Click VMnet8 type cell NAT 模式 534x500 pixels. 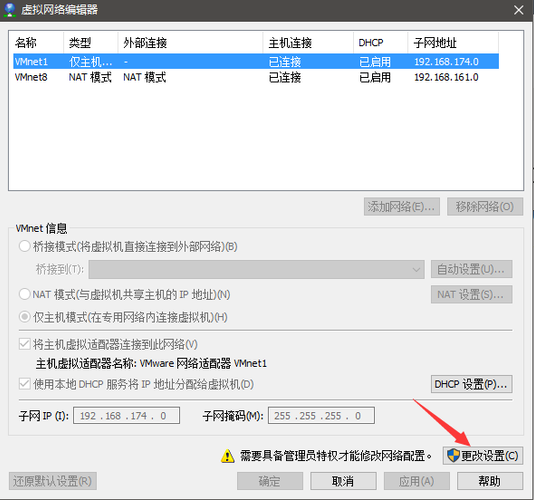(90, 77)
